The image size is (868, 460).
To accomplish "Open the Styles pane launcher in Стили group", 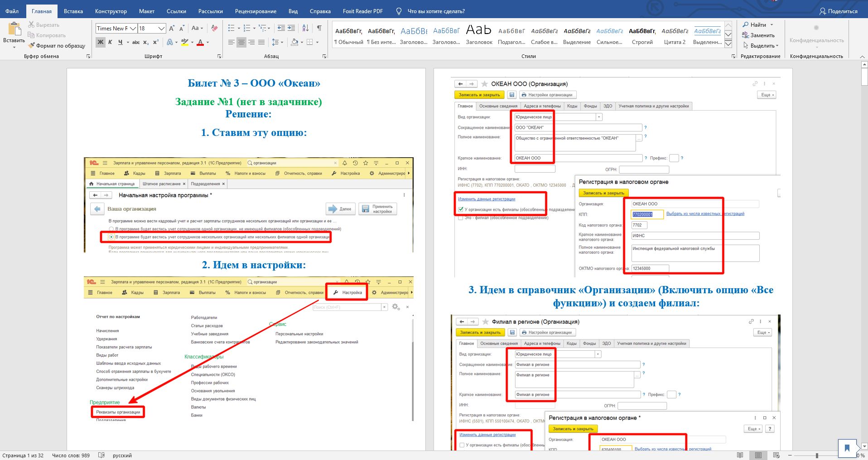I will coord(733,56).
